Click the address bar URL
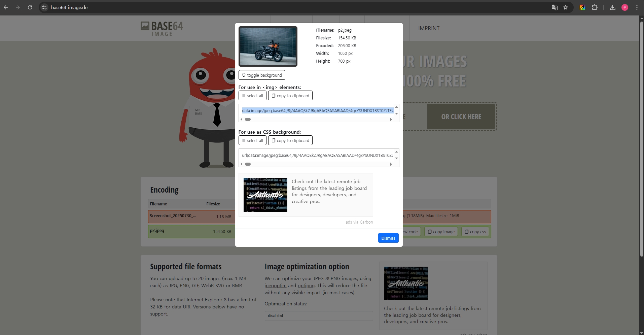This screenshot has width=644, height=335. tap(69, 7)
